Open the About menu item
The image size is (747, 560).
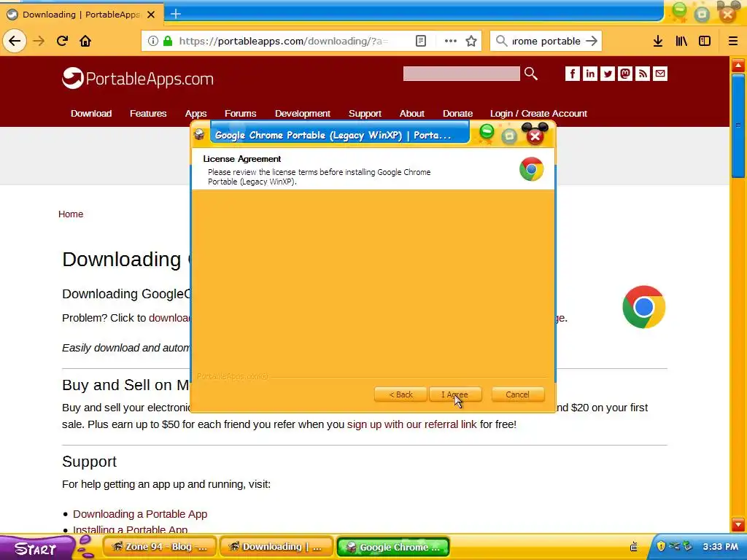[x=411, y=113]
